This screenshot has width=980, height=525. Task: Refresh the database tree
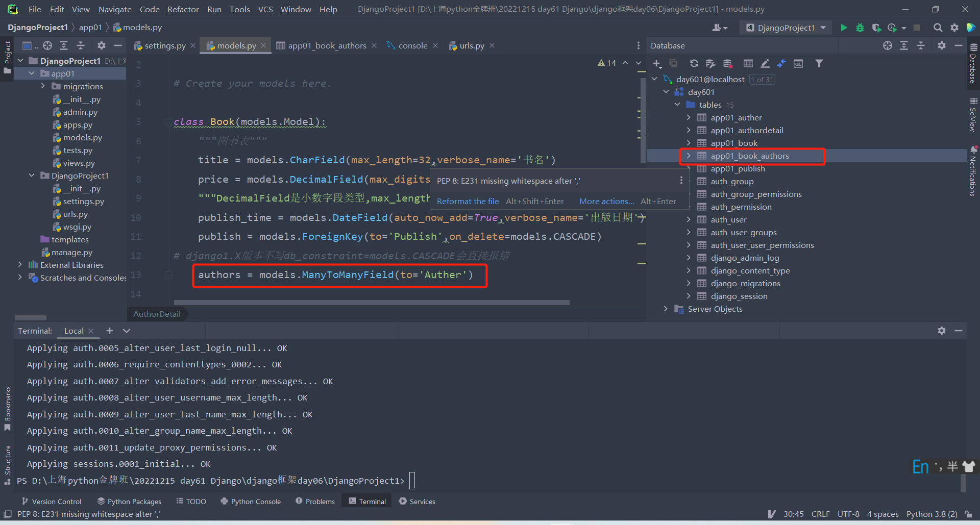(694, 63)
